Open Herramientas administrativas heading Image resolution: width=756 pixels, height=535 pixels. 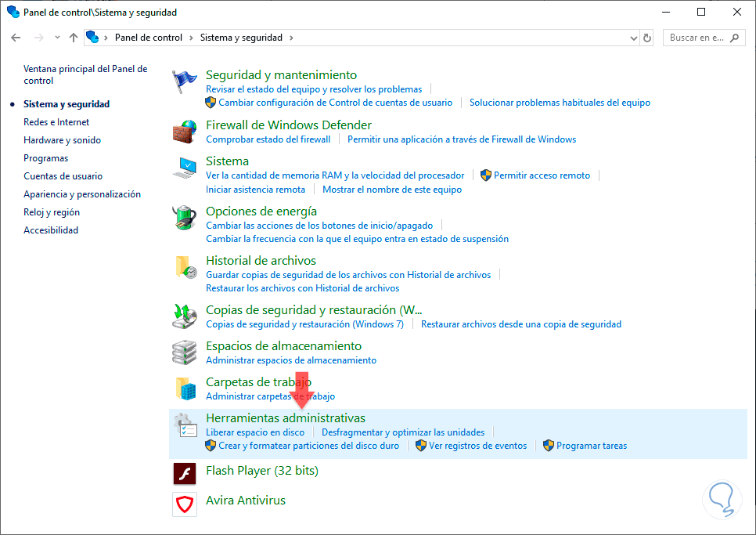point(285,418)
